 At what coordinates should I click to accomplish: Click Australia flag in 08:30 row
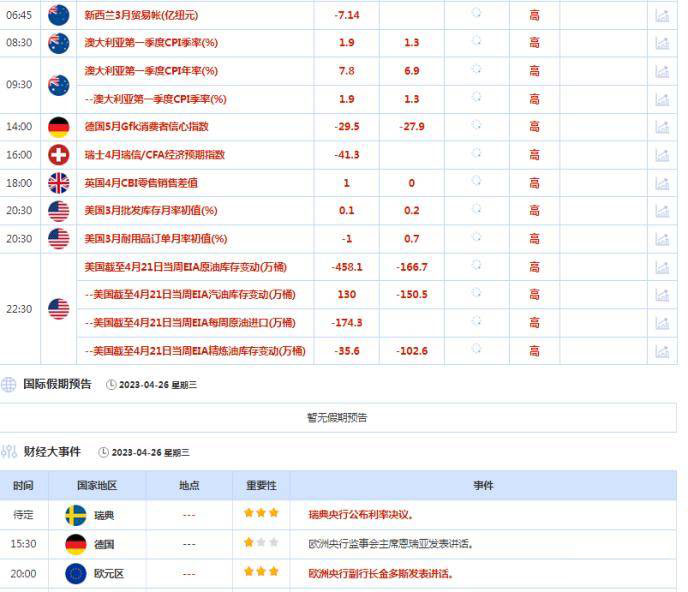tap(58, 43)
